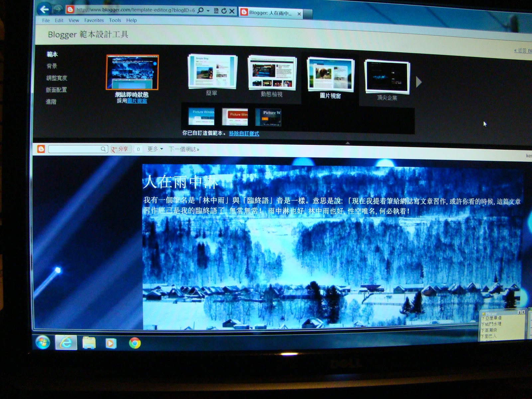Image resolution: width=532 pixels, height=399 pixels.
Task: Click the 返回 link at top right
Action: [x=523, y=51]
